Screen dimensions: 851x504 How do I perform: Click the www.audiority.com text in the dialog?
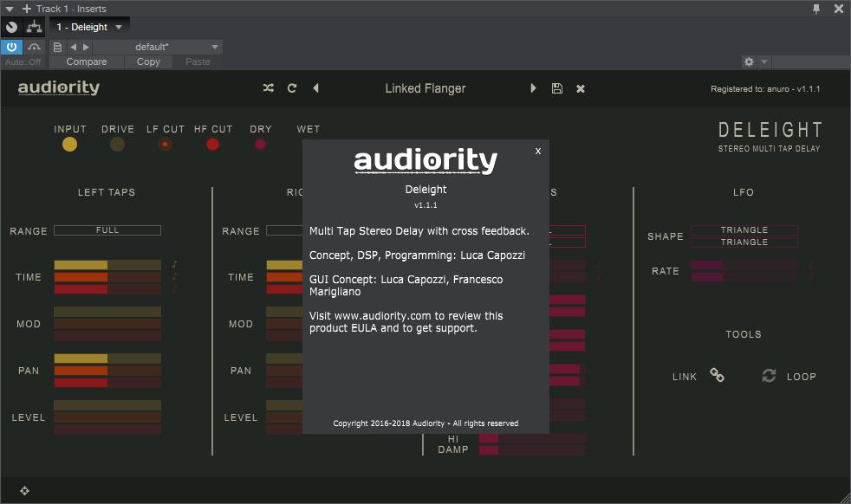383,316
